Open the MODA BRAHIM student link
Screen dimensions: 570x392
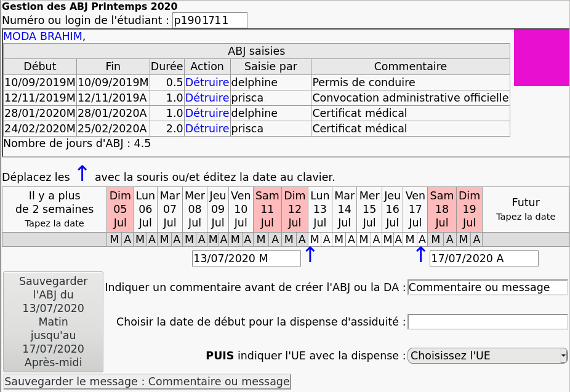click(x=42, y=36)
